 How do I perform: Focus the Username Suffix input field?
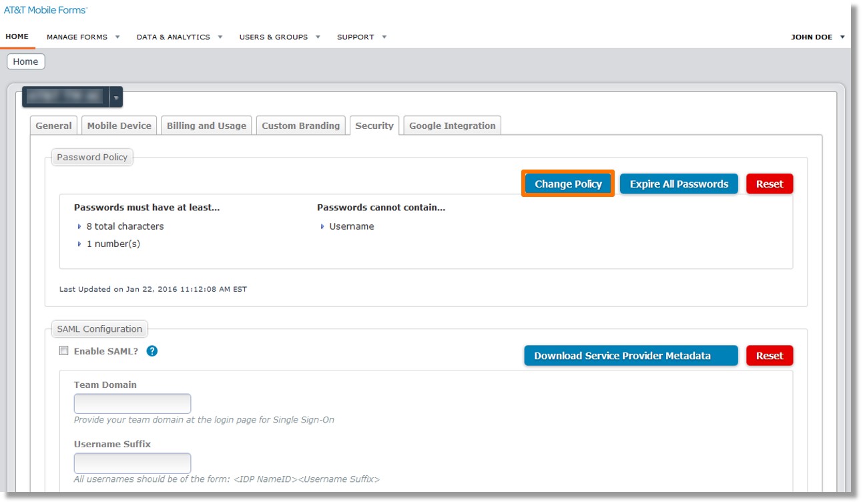(x=132, y=463)
